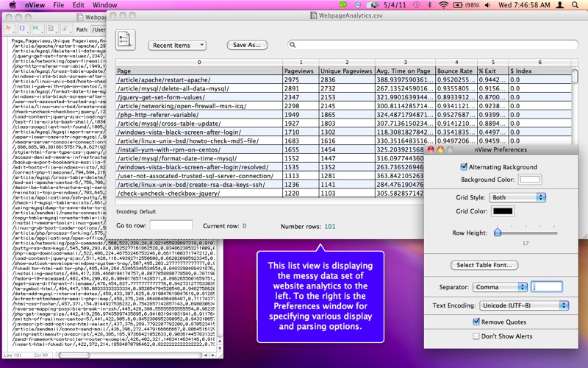Click the Avg. Time on Page column header
588x368 pixels.
tap(405, 71)
